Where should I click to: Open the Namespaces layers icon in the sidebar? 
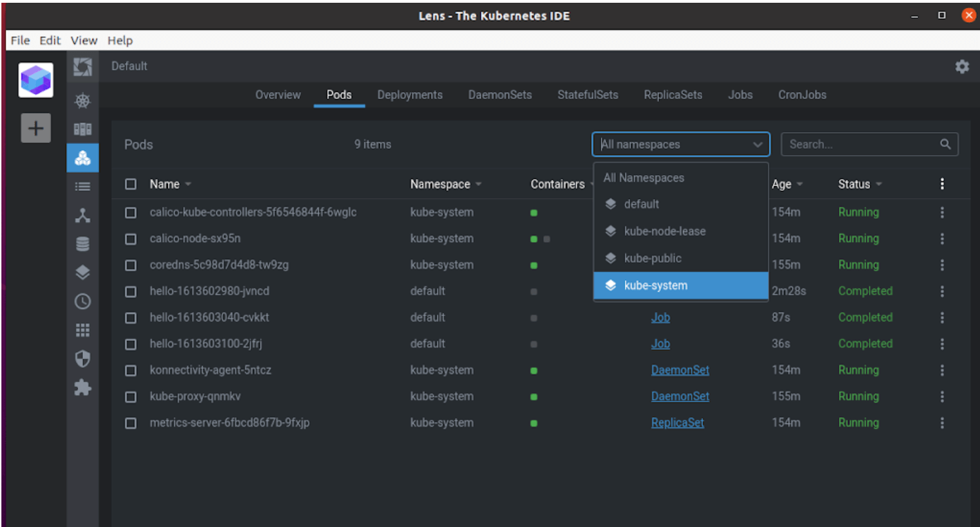(x=82, y=272)
